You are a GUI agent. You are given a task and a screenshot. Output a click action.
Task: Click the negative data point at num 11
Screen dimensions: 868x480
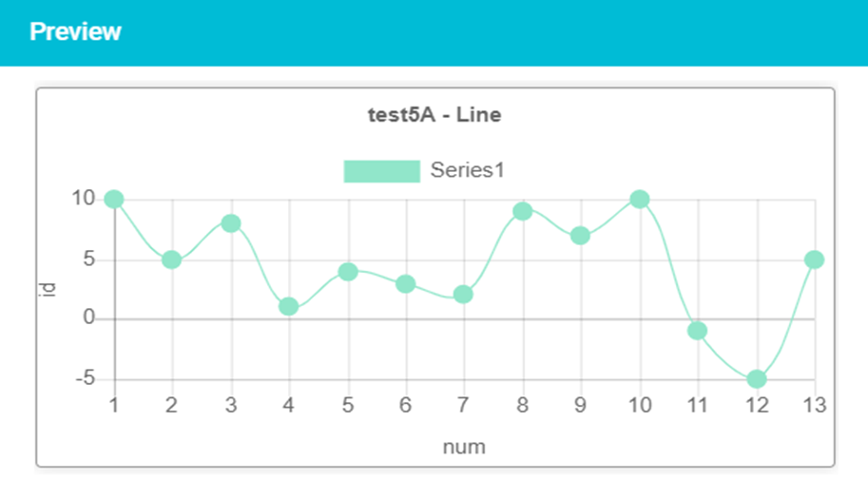coord(698,331)
